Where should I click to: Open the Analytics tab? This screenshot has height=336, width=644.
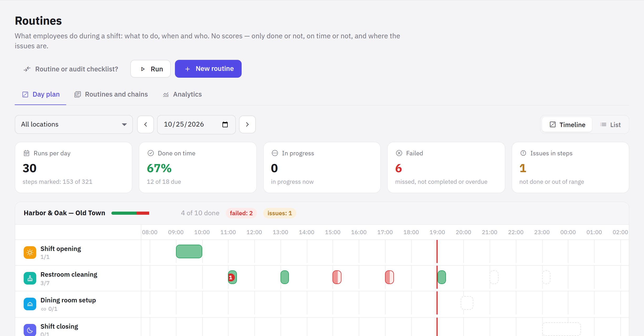click(182, 94)
